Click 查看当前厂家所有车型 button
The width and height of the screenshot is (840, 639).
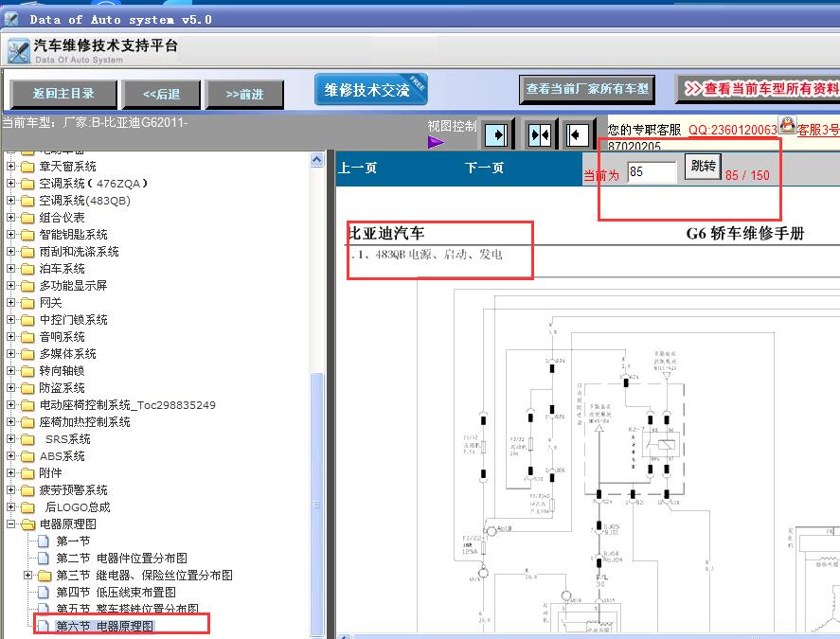point(587,89)
